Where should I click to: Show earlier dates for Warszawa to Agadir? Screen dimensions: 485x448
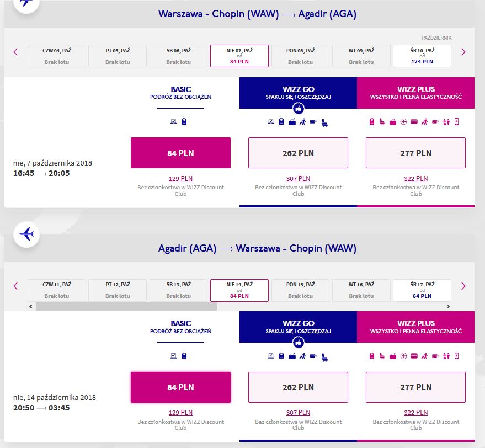[x=16, y=52]
